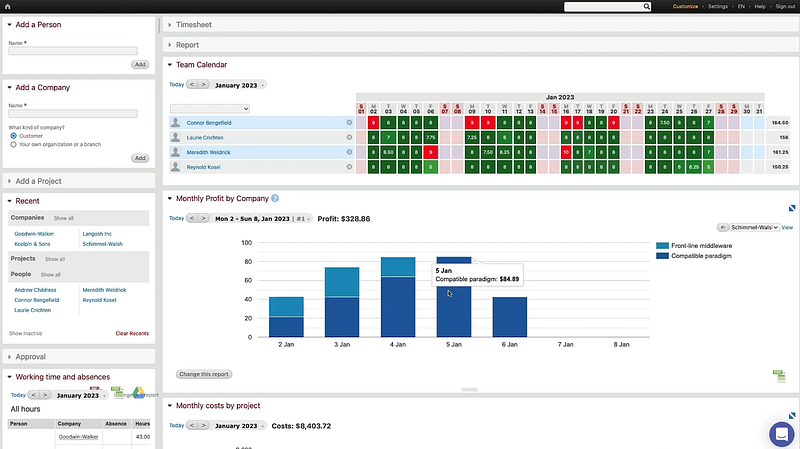Go to next week in Monthly Profit
The height and width of the screenshot is (449, 800).
(x=204, y=218)
